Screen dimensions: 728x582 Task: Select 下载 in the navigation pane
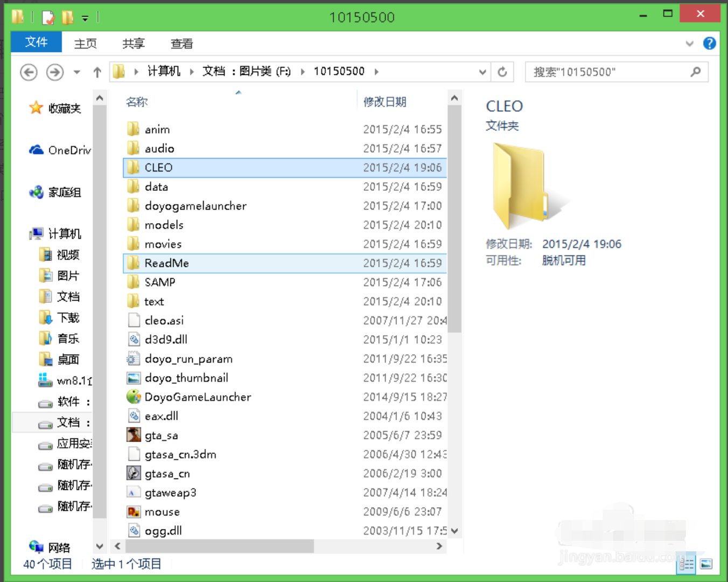pyautogui.click(x=68, y=317)
